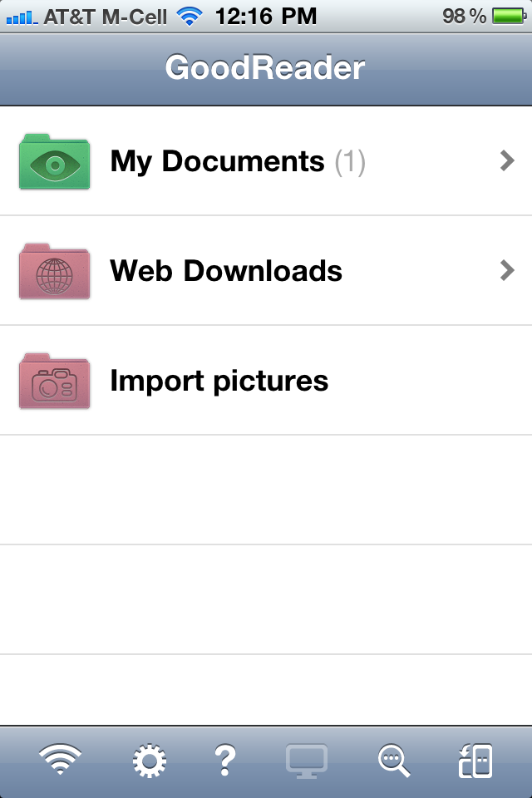Tap the camera folder icon
The image size is (532, 798).
[54, 381]
